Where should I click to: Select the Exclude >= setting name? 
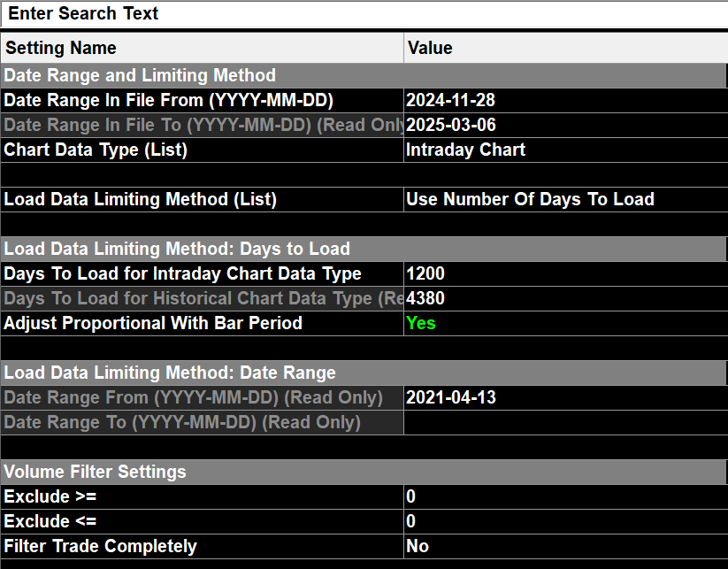tap(202, 496)
